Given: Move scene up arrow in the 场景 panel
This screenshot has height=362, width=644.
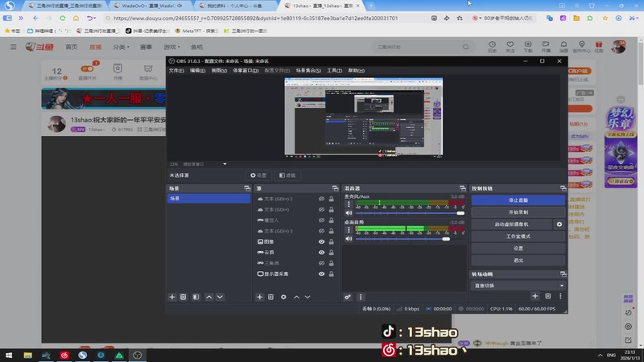Looking at the screenshot, I should tap(209, 297).
